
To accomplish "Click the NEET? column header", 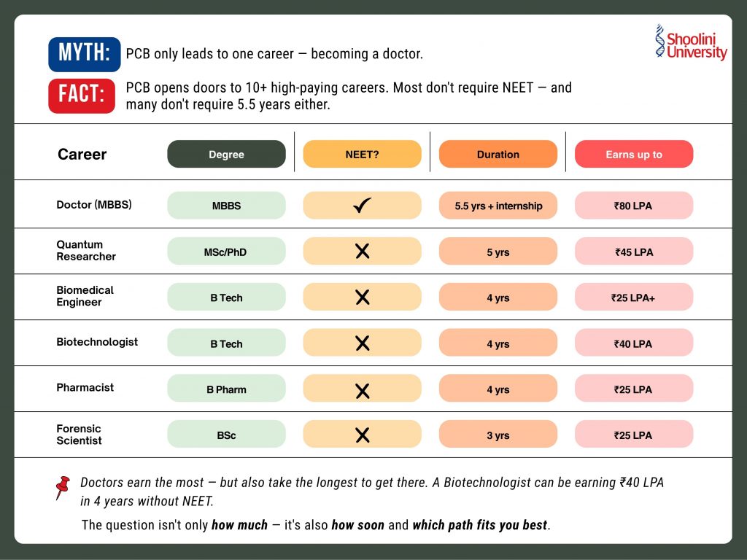I will coord(362,154).
